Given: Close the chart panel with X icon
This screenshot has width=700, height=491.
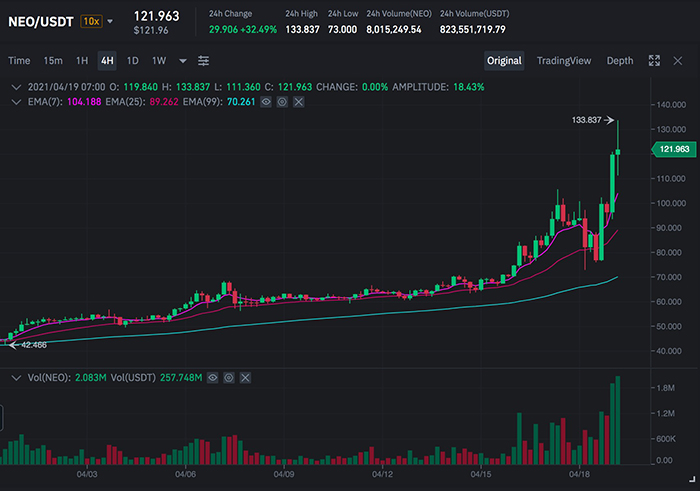Looking at the screenshot, I should (x=678, y=61).
